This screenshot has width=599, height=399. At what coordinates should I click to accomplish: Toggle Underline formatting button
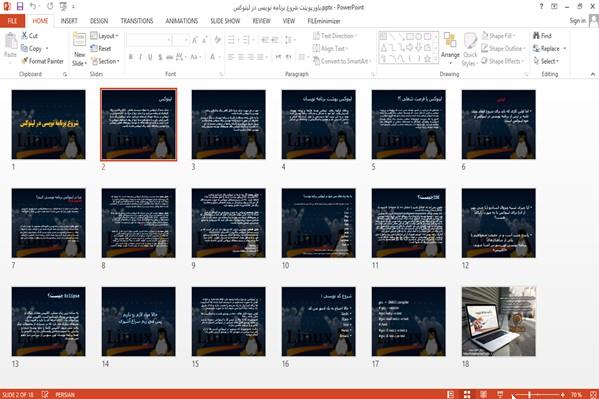[150, 57]
